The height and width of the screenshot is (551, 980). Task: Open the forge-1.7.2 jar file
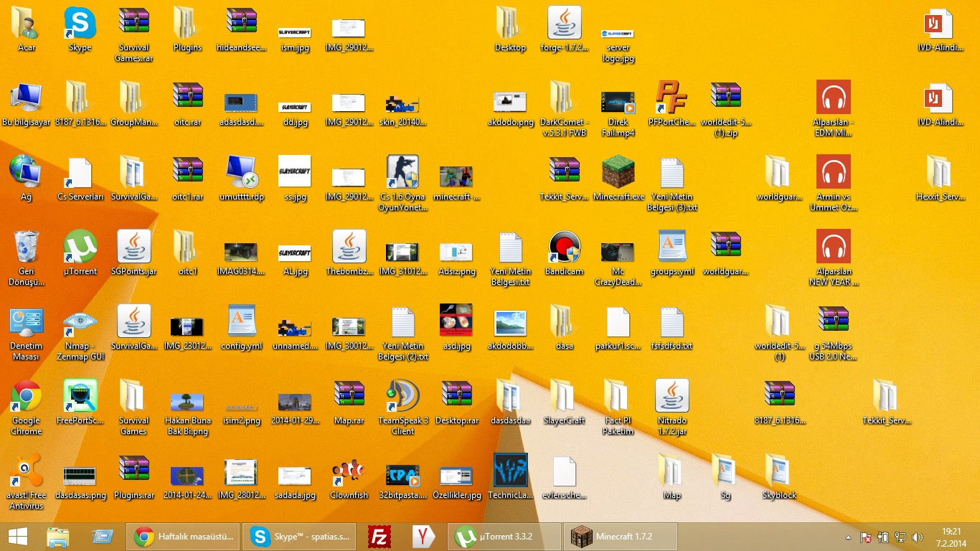coord(564,30)
